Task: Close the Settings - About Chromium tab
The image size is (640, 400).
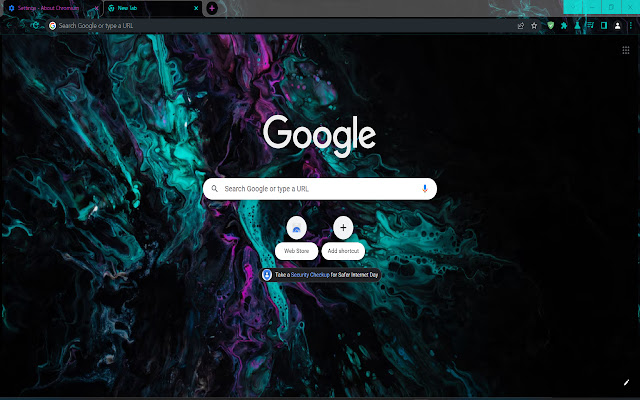Action: 96,8
